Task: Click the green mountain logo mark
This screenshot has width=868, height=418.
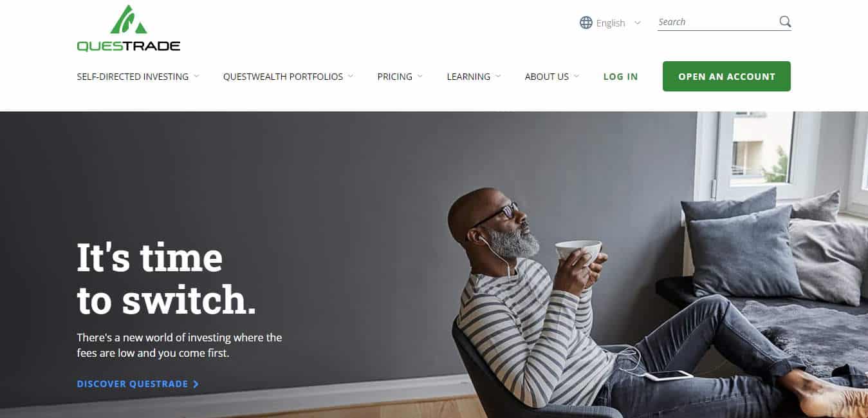Action: click(129, 19)
